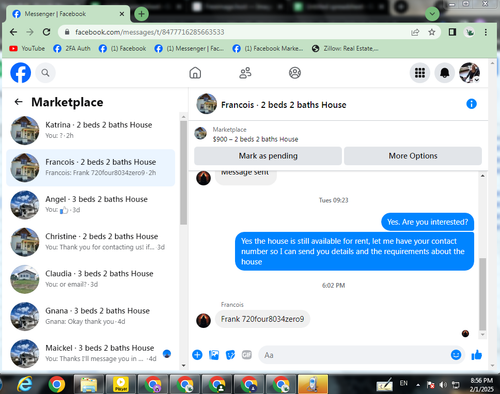Click the chat thread scrollbar
This screenshot has width=500, height=394.
(482, 294)
